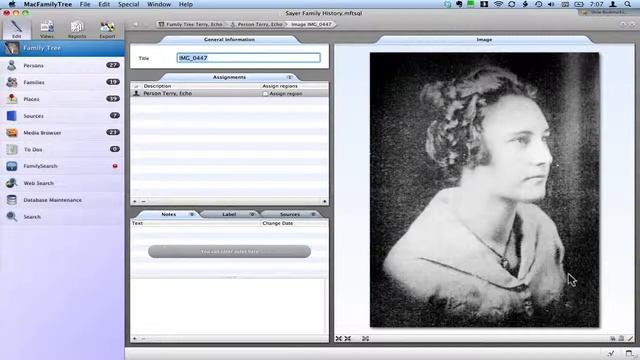The height and width of the screenshot is (360, 640).
Task: Open Wi-Fi status in menu bar
Action: [x=498, y=4]
